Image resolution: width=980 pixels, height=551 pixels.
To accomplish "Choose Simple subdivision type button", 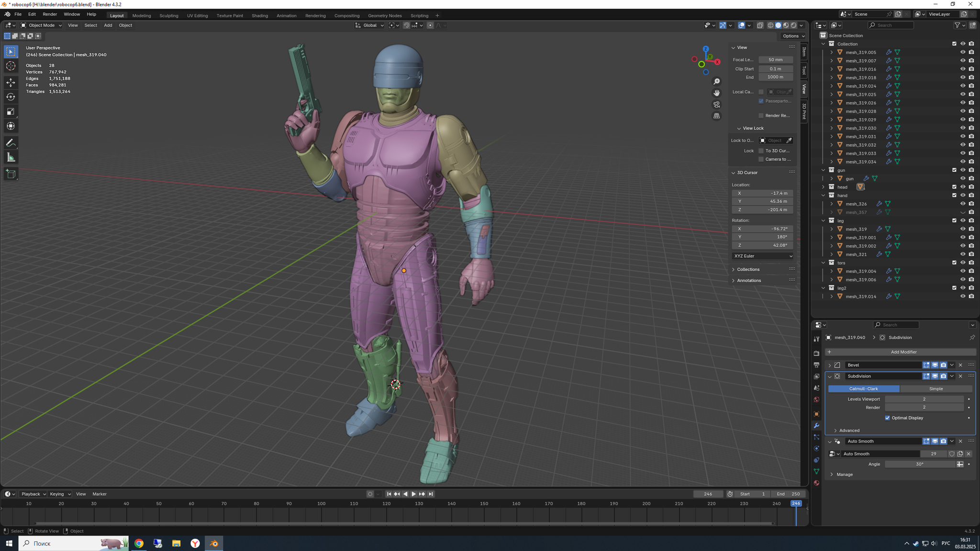I will 935,389.
